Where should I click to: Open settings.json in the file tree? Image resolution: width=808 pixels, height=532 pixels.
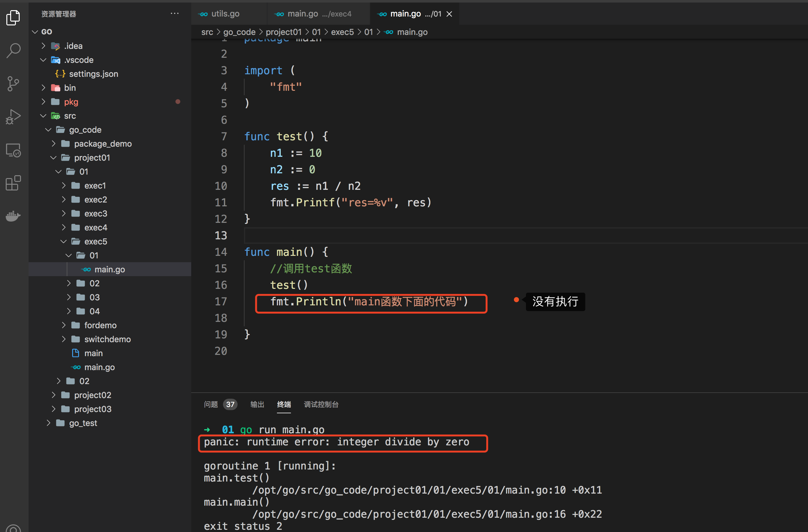(x=93, y=74)
